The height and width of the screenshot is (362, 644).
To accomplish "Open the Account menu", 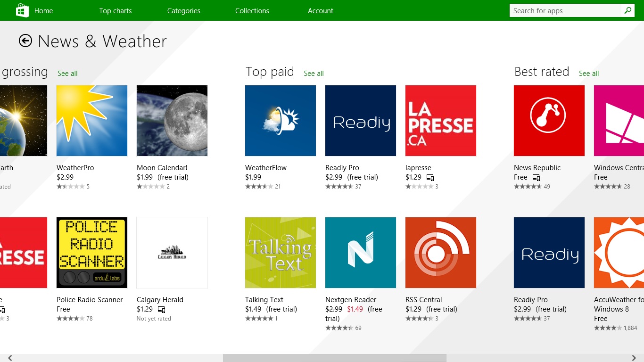I will tap(321, 10).
